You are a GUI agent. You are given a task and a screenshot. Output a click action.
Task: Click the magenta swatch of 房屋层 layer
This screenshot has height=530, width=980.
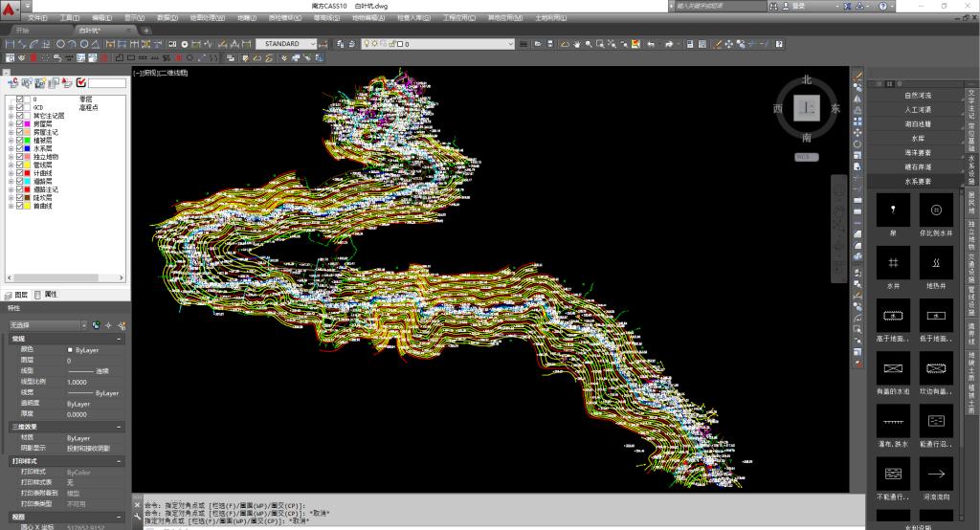click(28, 123)
